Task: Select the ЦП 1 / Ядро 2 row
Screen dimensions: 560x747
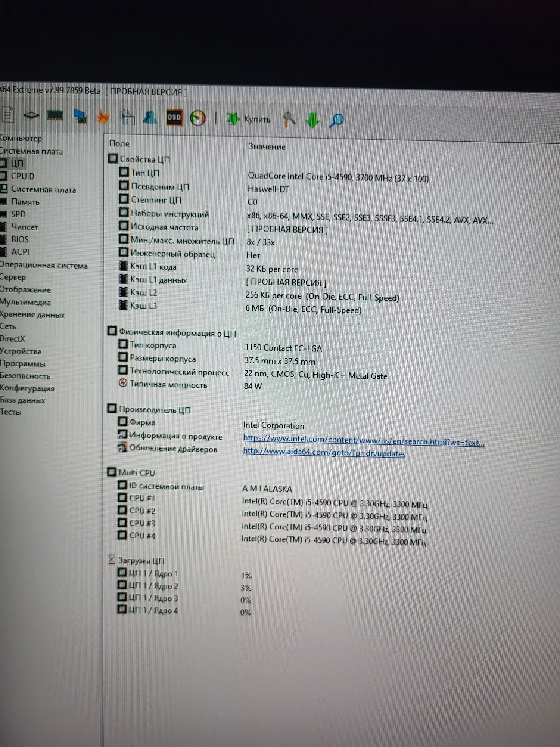Action: click(x=153, y=586)
